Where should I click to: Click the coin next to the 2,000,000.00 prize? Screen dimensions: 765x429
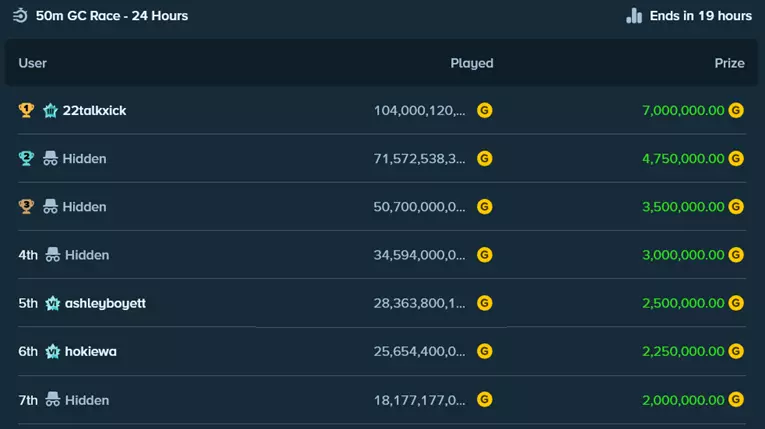[x=736, y=399]
